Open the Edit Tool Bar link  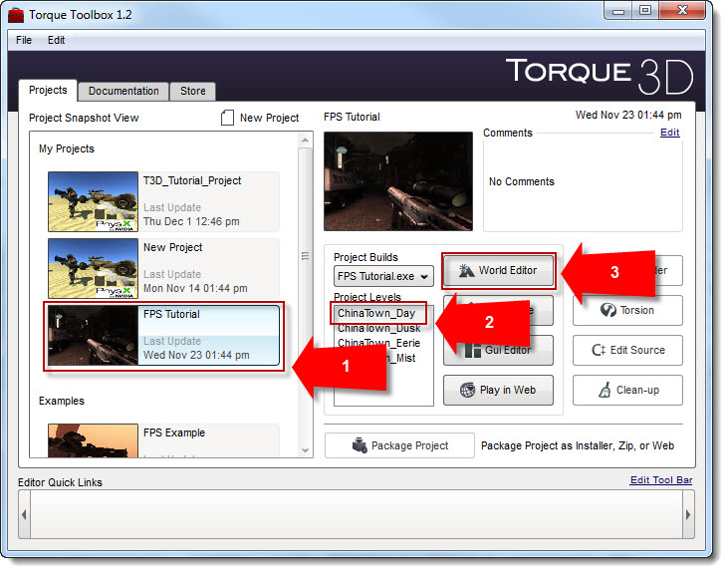(x=661, y=480)
